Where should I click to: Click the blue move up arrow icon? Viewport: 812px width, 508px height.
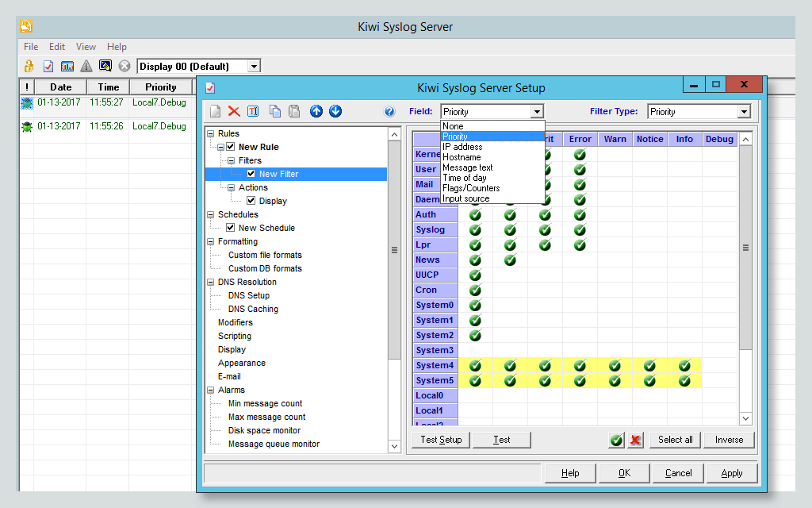tap(316, 111)
